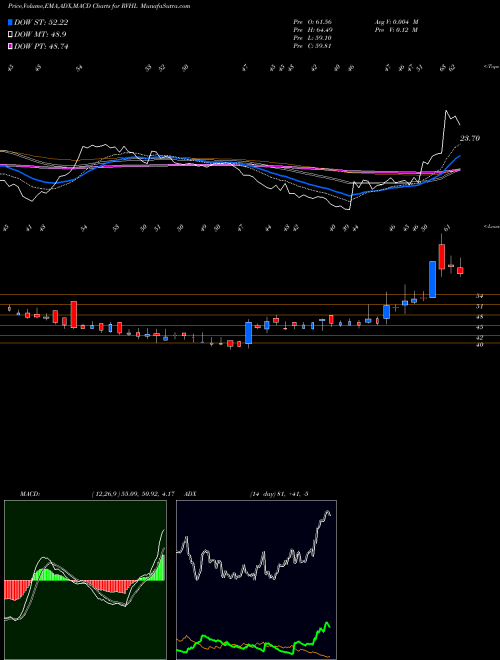This screenshot has height=660, width=500.
Task: Click the 'MACD:' panel heading
Action: coord(29,493)
